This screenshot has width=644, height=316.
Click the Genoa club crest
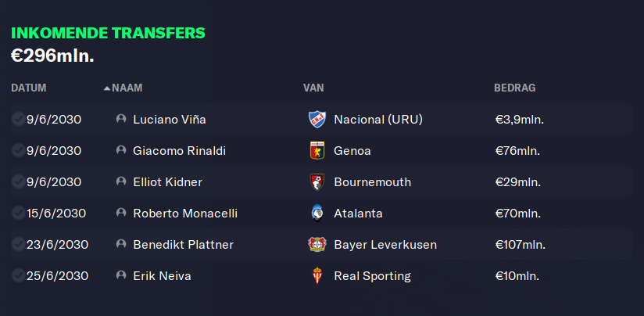pyautogui.click(x=317, y=151)
